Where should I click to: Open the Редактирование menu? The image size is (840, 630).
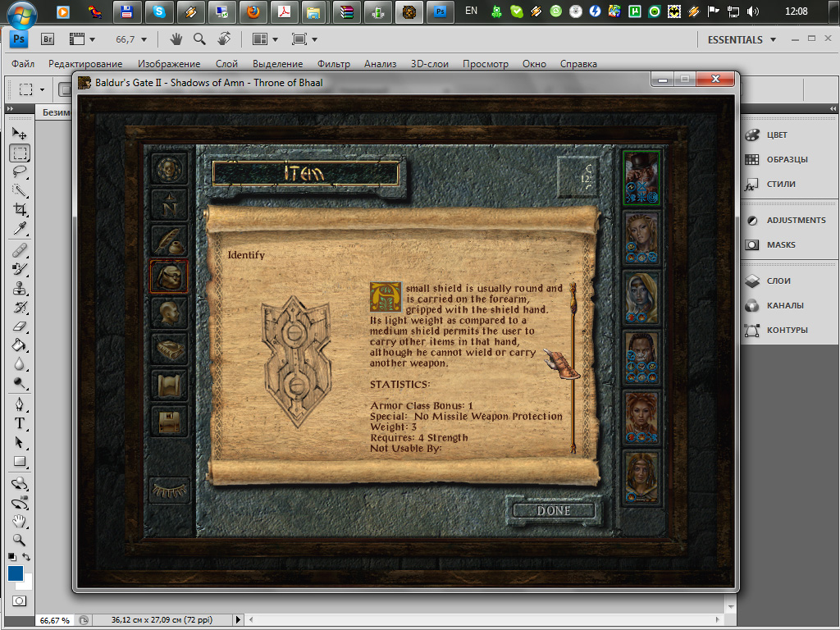85,64
